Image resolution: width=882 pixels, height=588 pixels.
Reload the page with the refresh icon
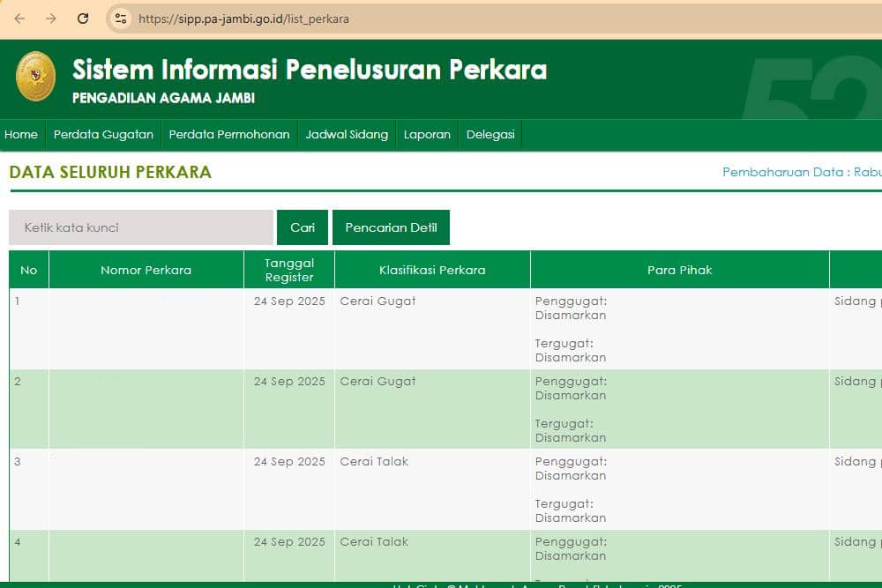tap(85, 16)
